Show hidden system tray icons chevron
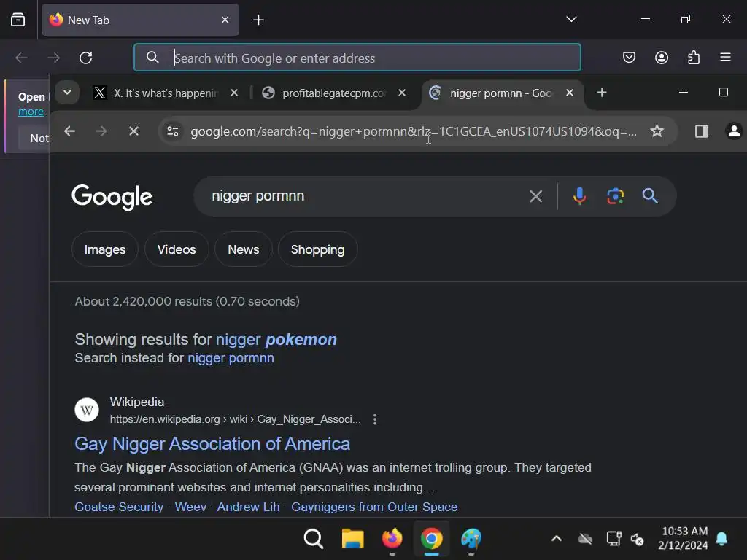This screenshot has width=747, height=560. pos(556,539)
